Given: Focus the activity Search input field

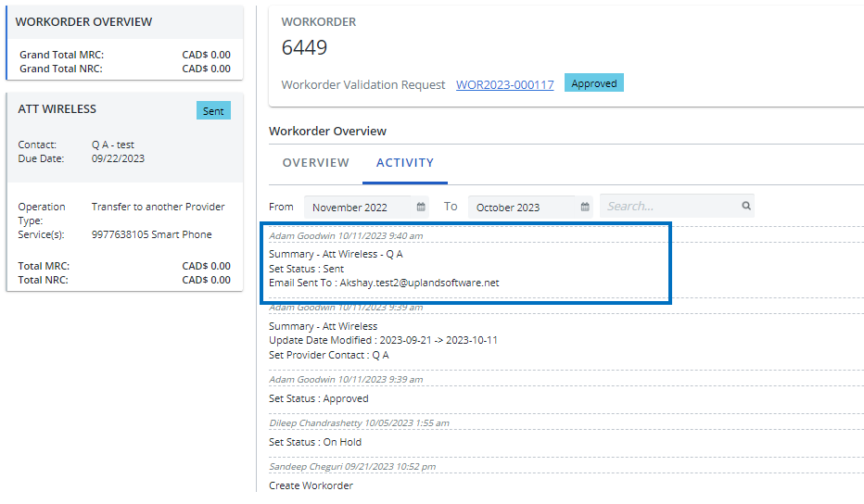Looking at the screenshot, I should pos(669,207).
